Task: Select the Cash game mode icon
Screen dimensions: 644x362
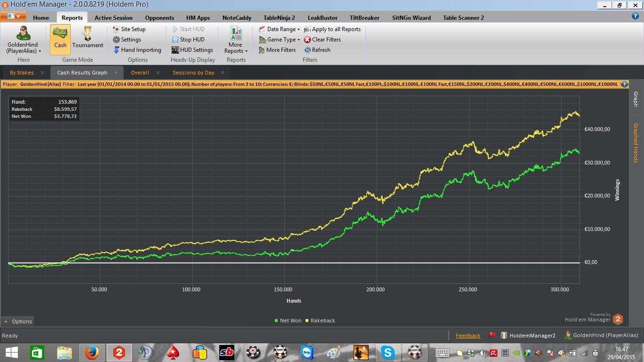Action: point(60,39)
